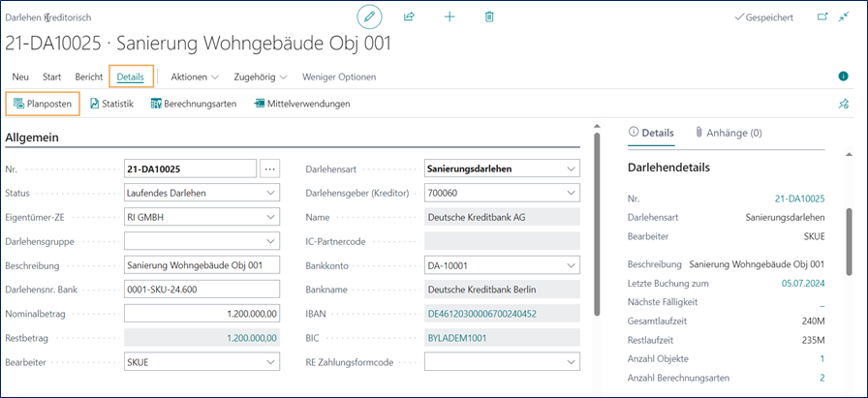The width and height of the screenshot is (868, 398).
Task: Switch to the Anhänge (0) tab
Action: click(x=728, y=133)
